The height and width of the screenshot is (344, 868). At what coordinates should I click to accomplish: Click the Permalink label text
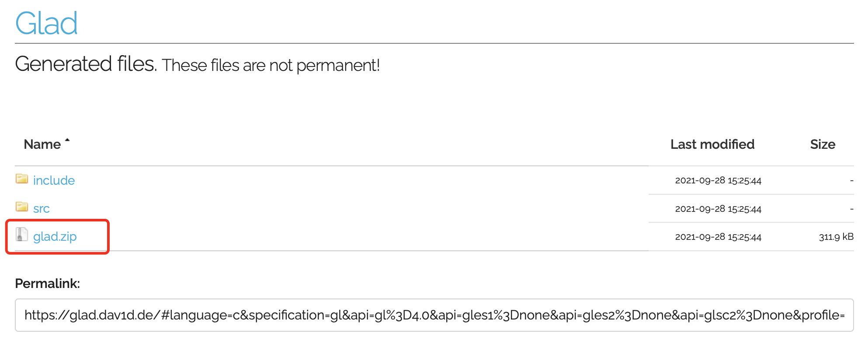click(x=47, y=284)
